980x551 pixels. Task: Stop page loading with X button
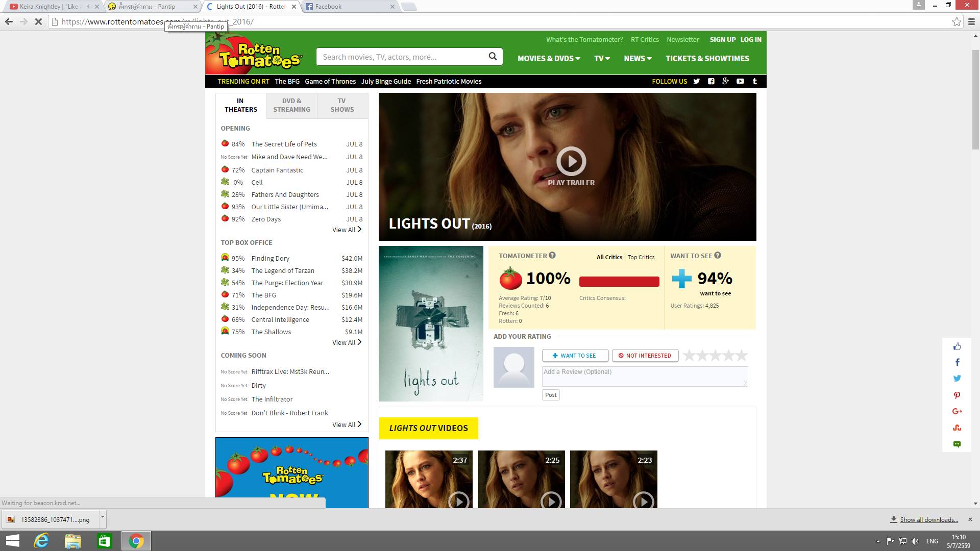coord(38,21)
